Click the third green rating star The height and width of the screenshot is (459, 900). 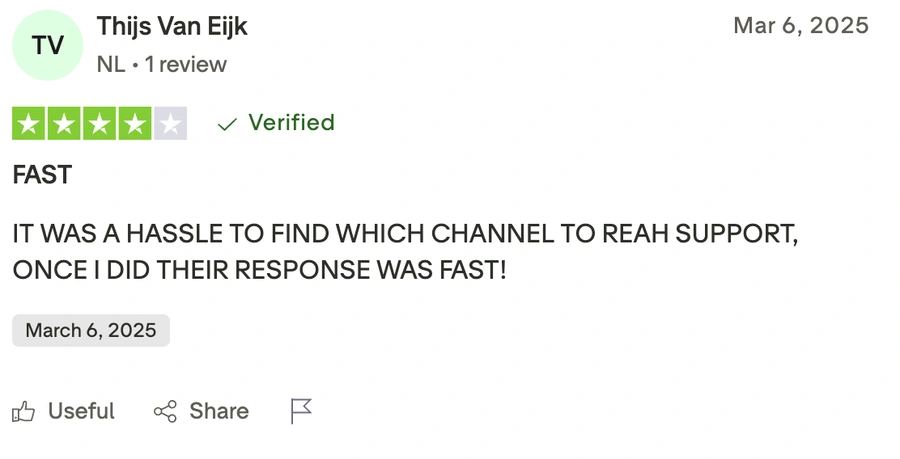pos(99,124)
